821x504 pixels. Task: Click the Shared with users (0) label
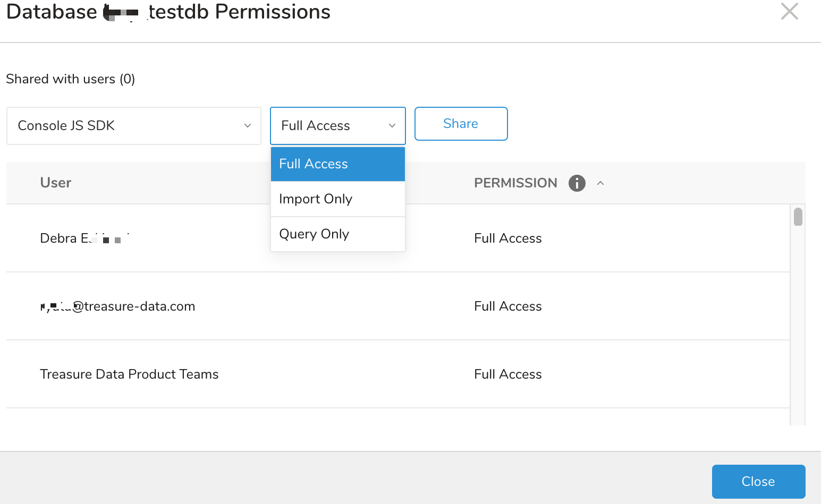click(71, 79)
